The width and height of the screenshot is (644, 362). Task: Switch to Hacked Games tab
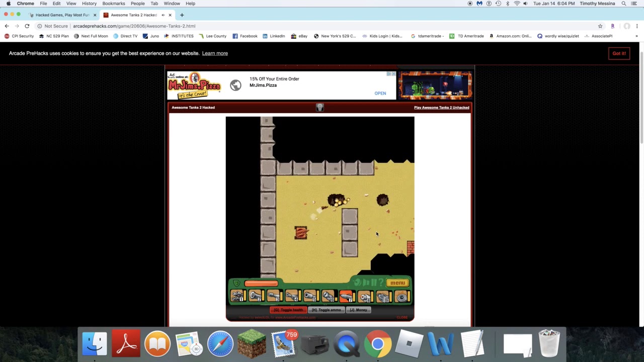[x=62, y=15]
